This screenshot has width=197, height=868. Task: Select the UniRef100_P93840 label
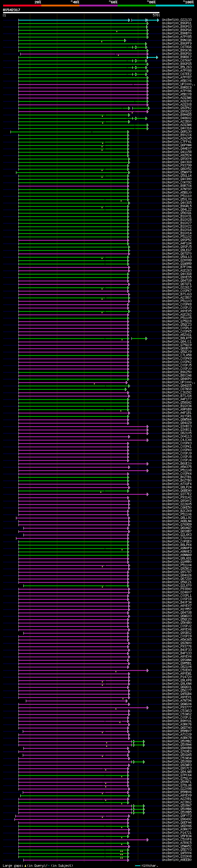coord(177,589)
